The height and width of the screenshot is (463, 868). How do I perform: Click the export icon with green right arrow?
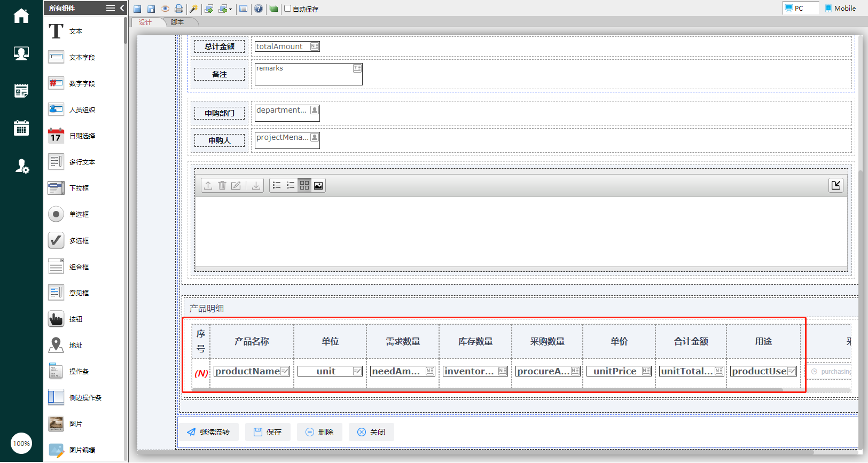[209, 9]
